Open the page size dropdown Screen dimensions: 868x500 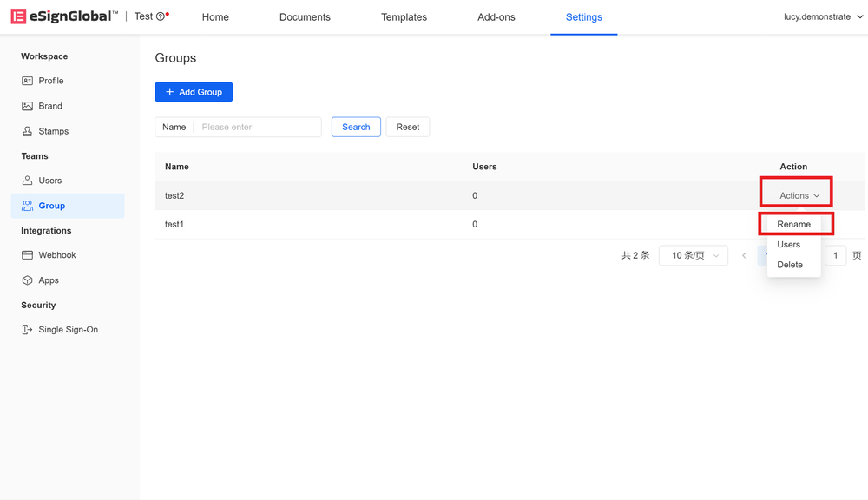693,255
